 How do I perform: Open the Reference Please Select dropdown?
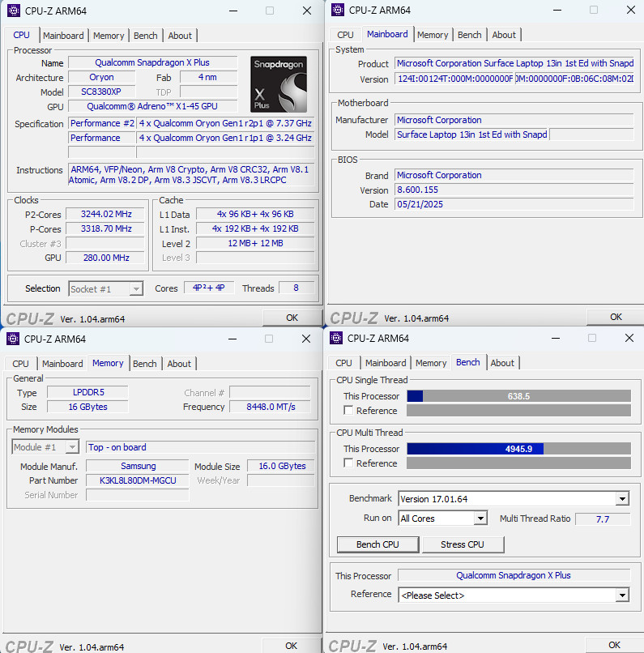click(x=514, y=595)
